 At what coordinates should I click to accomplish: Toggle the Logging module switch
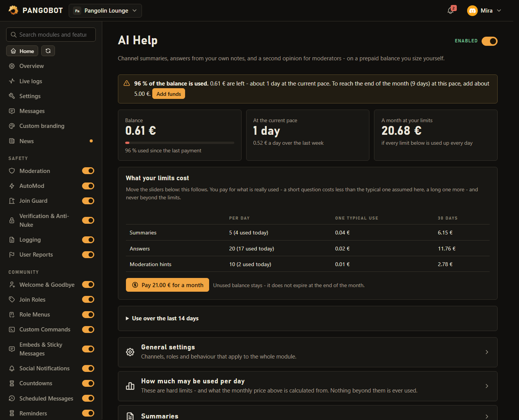[88, 240]
